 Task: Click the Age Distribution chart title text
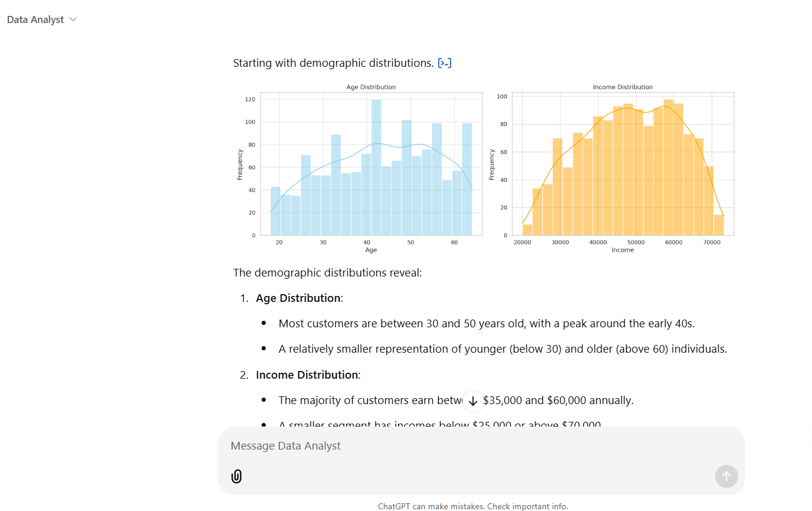click(371, 87)
